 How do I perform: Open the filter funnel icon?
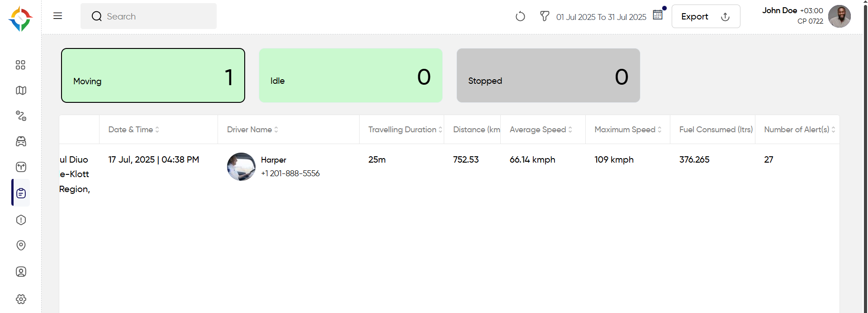tap(545, 16)
